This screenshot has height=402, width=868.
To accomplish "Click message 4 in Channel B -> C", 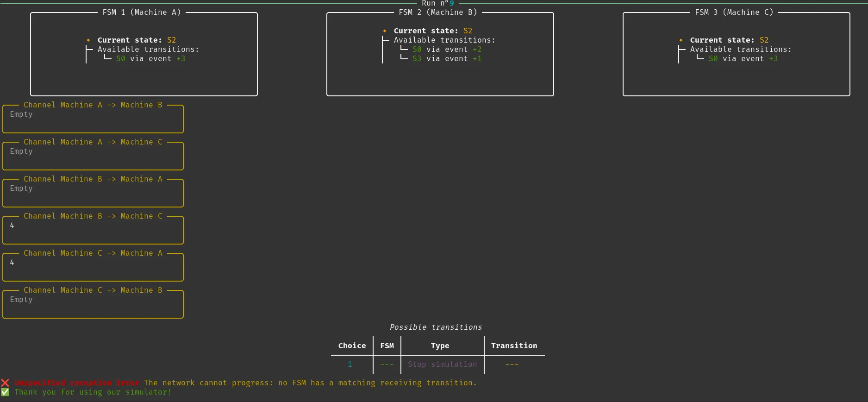I will (x=12, y=226).
